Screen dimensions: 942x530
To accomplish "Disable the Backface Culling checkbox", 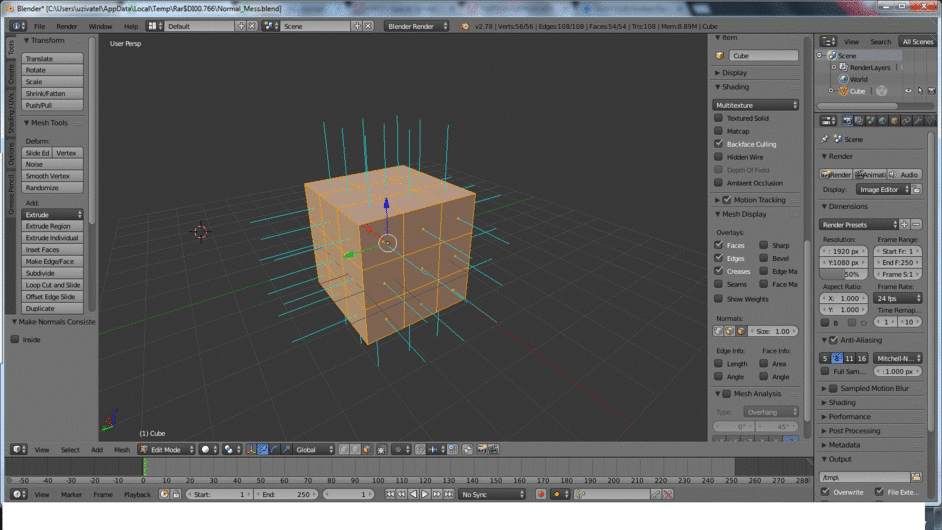I will coord(719,144).
